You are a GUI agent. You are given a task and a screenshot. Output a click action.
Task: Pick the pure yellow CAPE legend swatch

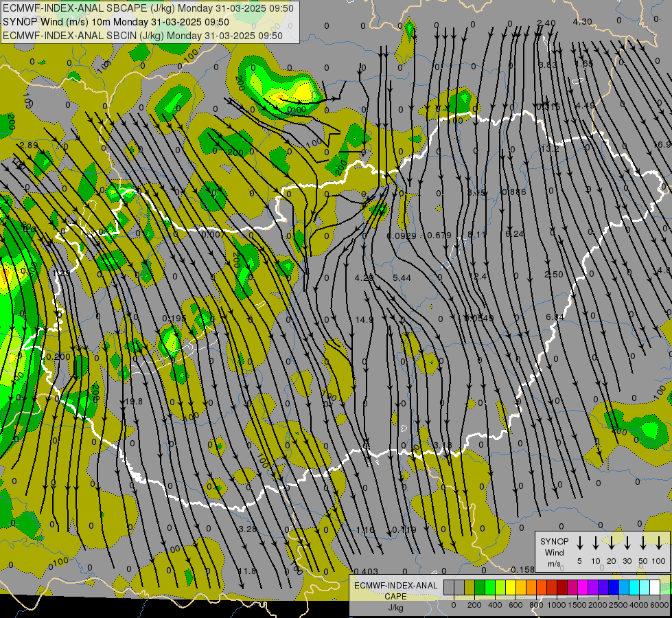coord(511,588)
